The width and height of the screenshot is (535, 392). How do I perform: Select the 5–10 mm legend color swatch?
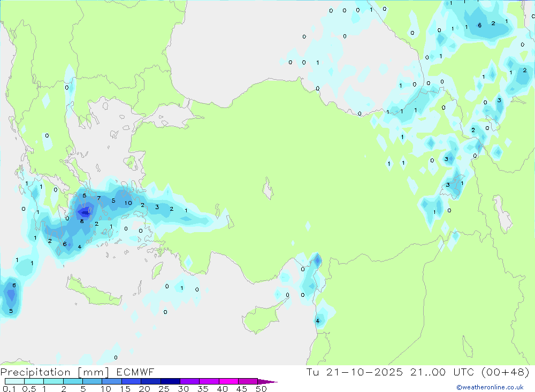pyautogui.click(x=93, y=381)
